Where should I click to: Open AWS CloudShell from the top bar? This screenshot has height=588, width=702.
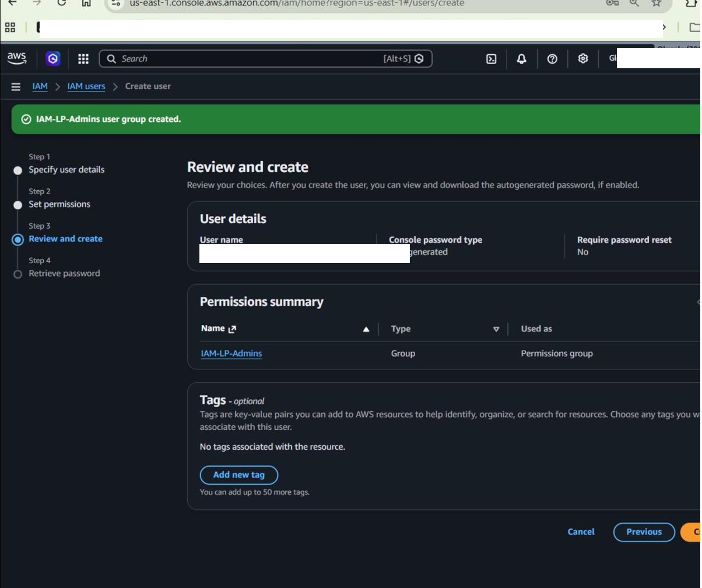[492, 59]
